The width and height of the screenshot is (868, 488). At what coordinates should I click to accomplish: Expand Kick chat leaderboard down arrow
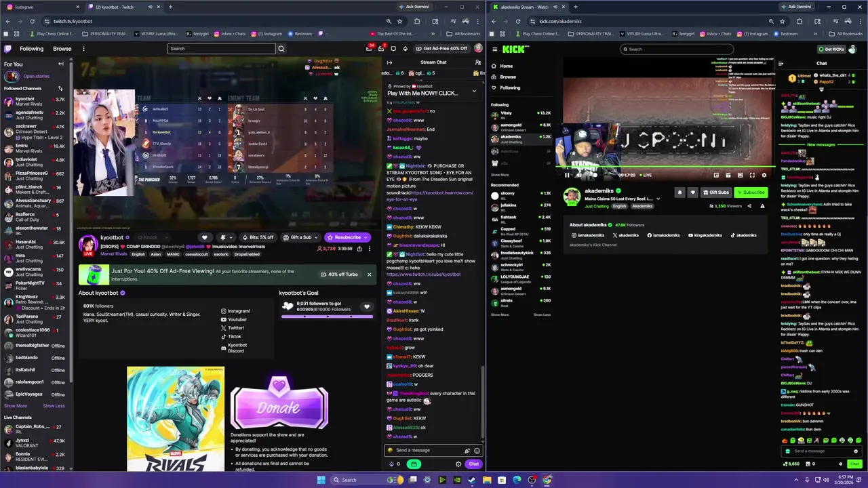[x=821, y=89]
